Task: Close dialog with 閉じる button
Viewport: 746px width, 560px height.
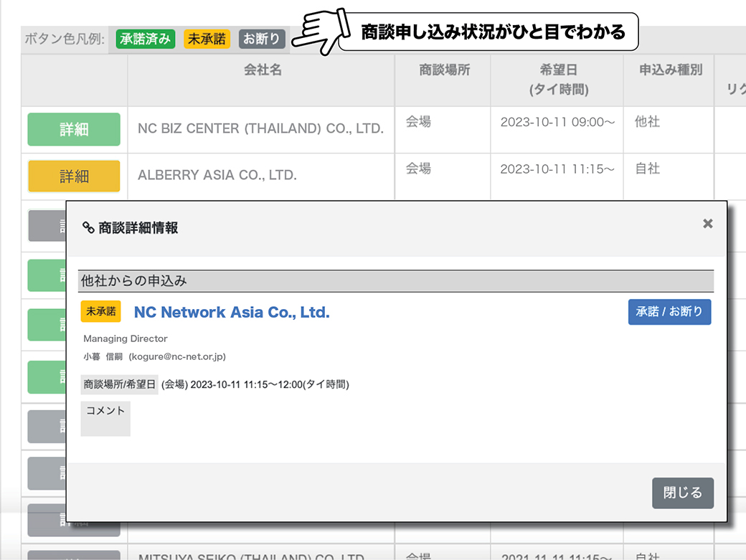Action: [683, 493]
